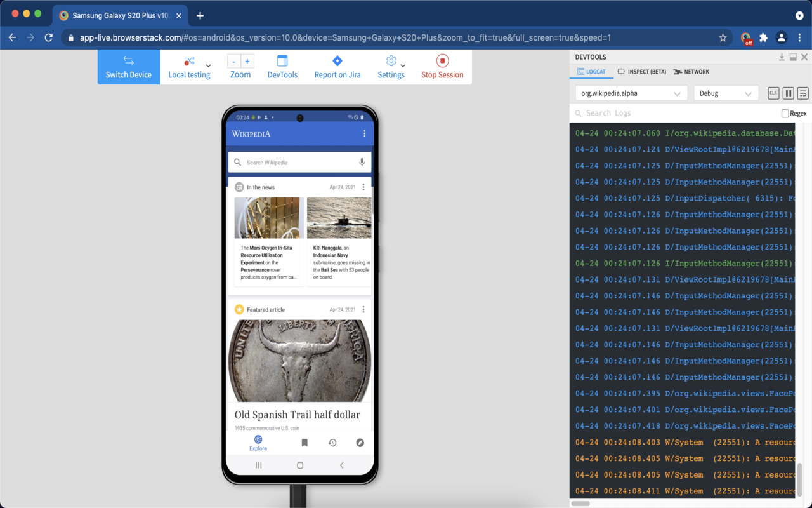
Task: Tap the bookmark icon in Wikipedia's bottom navigation
Action: [x=304, y=443]
